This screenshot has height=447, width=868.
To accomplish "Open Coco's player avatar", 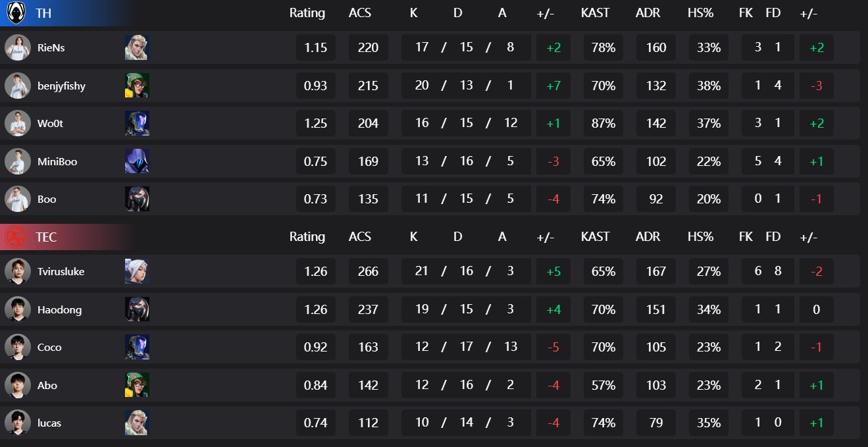I will click(18, 347).
